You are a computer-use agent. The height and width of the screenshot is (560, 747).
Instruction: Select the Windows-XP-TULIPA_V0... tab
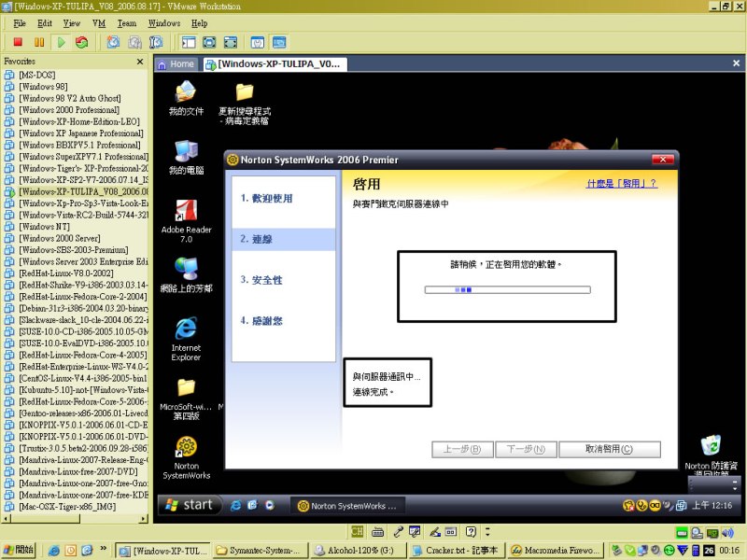click(x=275, y=64)
